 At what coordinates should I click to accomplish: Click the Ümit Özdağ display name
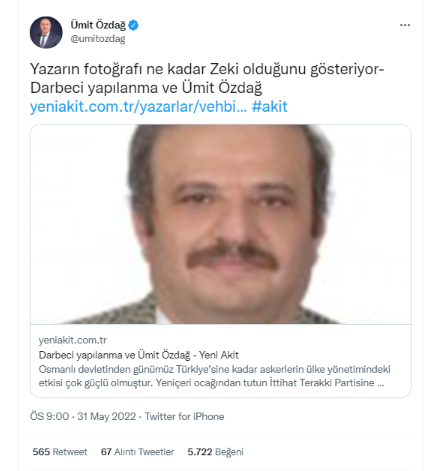[98, 25]
